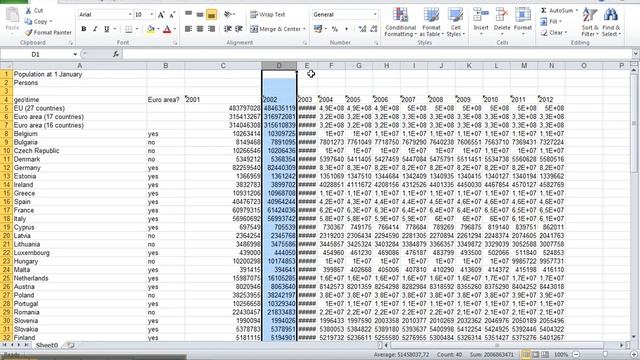The width and height of the screenshot is (640, 360).
Task: Toggle Bold formatting
Action: 84,29
